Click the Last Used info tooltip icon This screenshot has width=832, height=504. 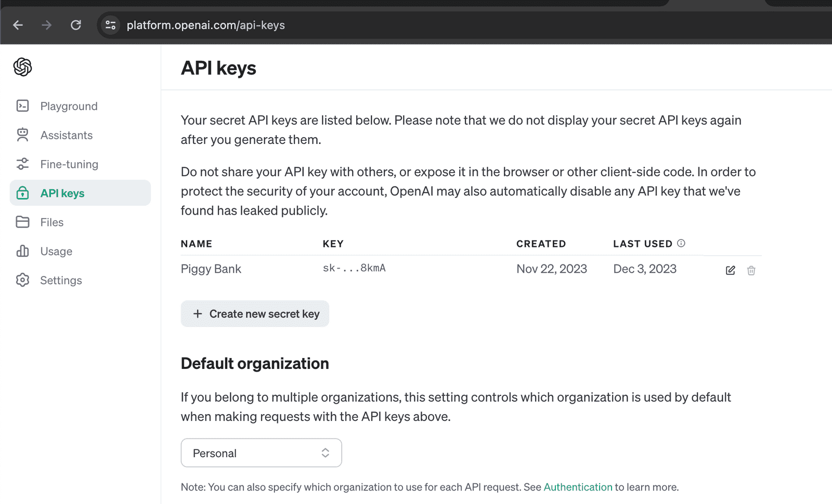682,243
